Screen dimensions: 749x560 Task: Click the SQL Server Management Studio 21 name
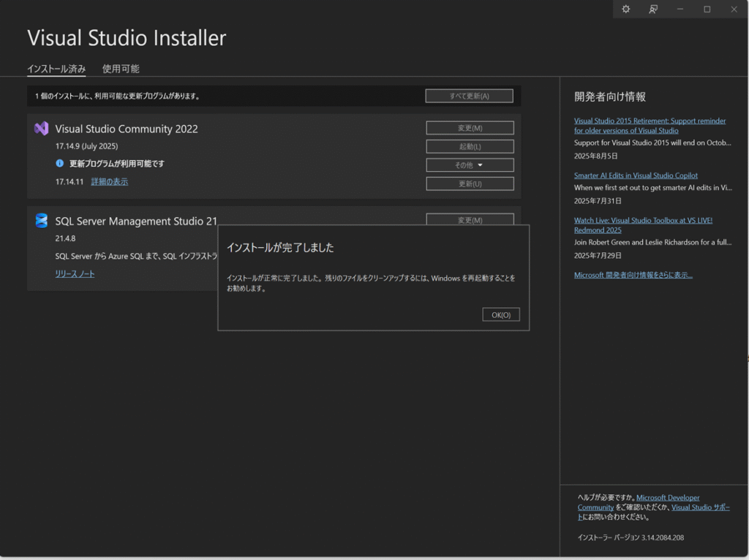[136, 221]
